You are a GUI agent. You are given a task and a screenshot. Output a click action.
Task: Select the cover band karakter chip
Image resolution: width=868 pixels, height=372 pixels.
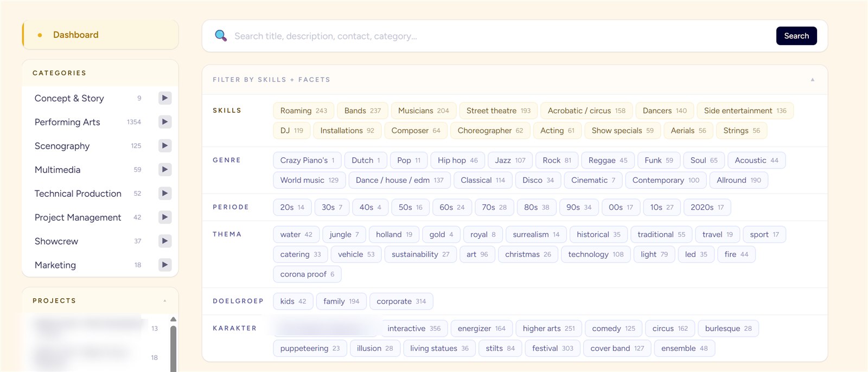[x=617, y=349]
